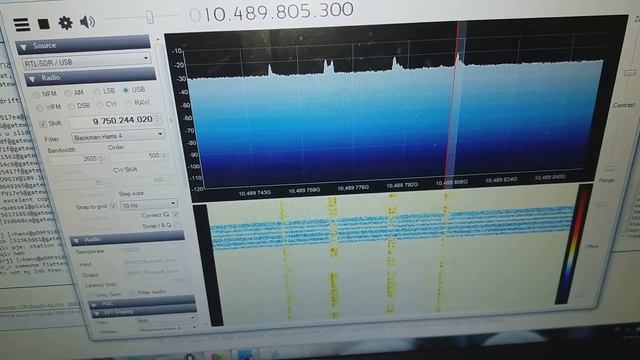Viewport: 640px width, 360px height.
Task: Click the 10,489.743G frequency axis label
Action: tap(255, 193)
